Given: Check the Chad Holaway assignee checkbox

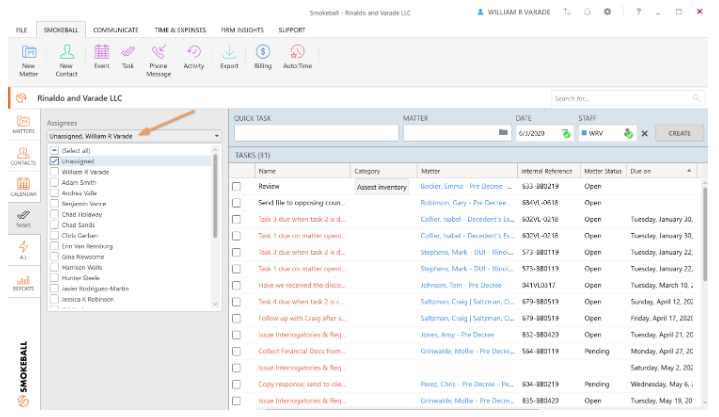Looking at the screenshot, I should coord(55,214).
